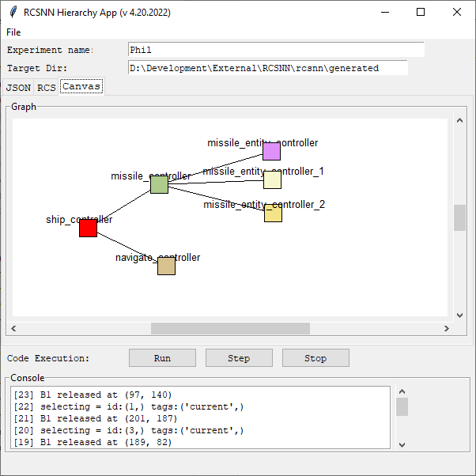
Task: Click the Stop execution button
Action: (315, 358)
